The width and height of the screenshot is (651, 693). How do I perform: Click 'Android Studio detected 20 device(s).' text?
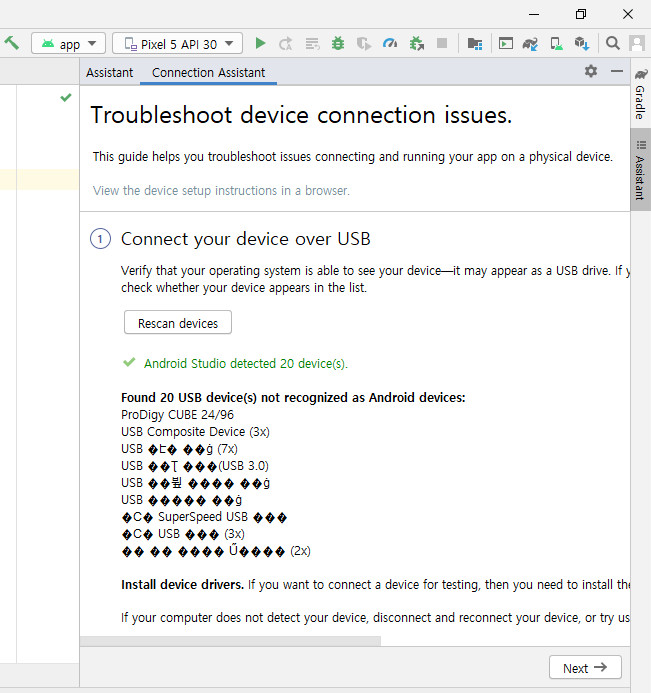pyautogui.click(x=246, y=364)
